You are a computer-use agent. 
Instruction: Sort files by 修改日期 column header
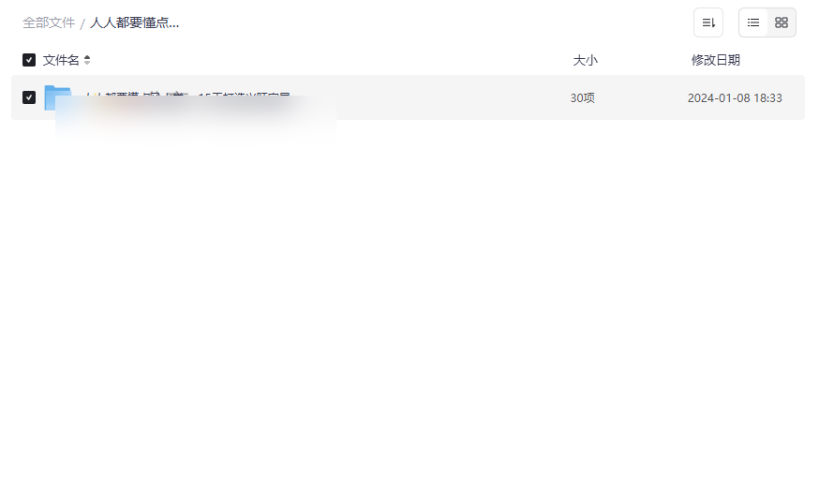pos(716,60)
